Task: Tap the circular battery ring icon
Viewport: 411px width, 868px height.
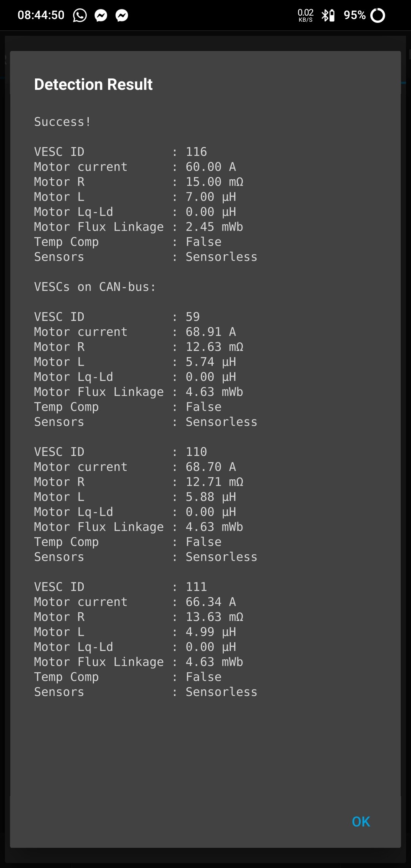Action: [378, 15]
